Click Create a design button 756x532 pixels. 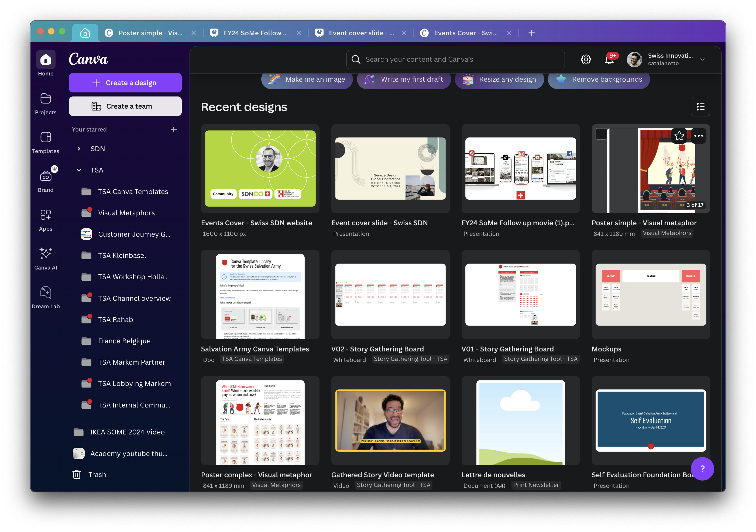pos(125,83)
